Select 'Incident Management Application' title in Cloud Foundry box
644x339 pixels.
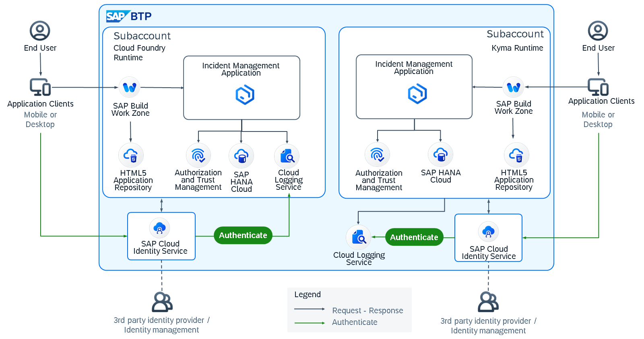(x=241, y=69)
